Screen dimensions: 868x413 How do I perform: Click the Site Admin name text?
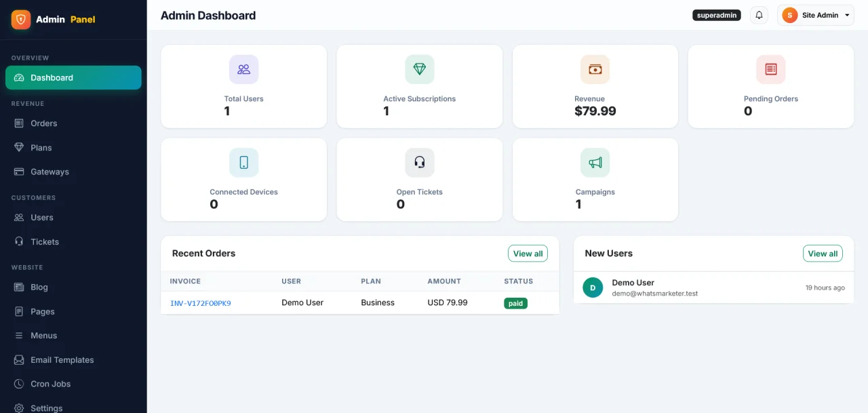821,15
